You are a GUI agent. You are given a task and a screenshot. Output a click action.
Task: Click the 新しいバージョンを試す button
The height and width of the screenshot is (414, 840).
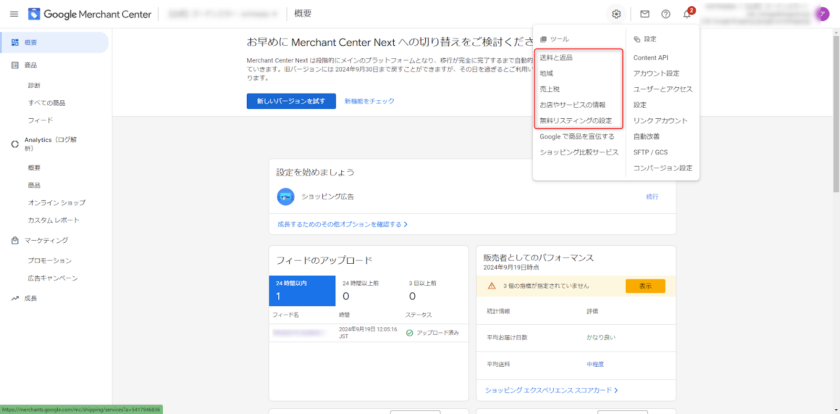(x=291, y=101)
